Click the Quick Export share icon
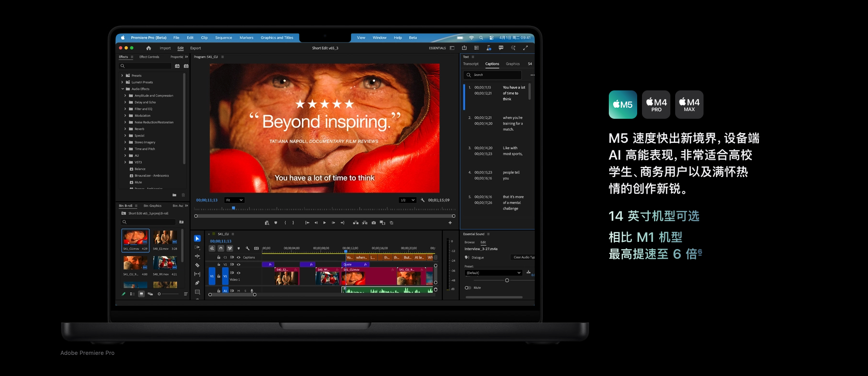Image resolution: width=868 pixels, height=376 pixels. 464,48
